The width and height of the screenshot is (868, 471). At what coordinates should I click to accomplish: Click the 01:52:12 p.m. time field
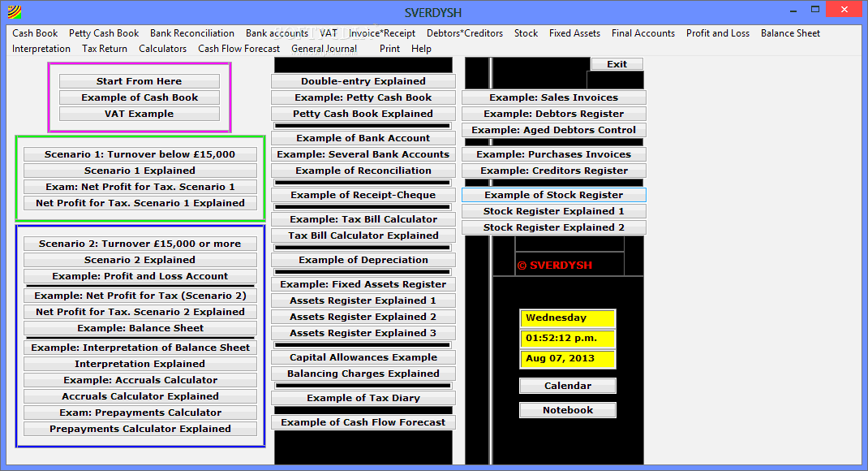[x=567, y=338]
